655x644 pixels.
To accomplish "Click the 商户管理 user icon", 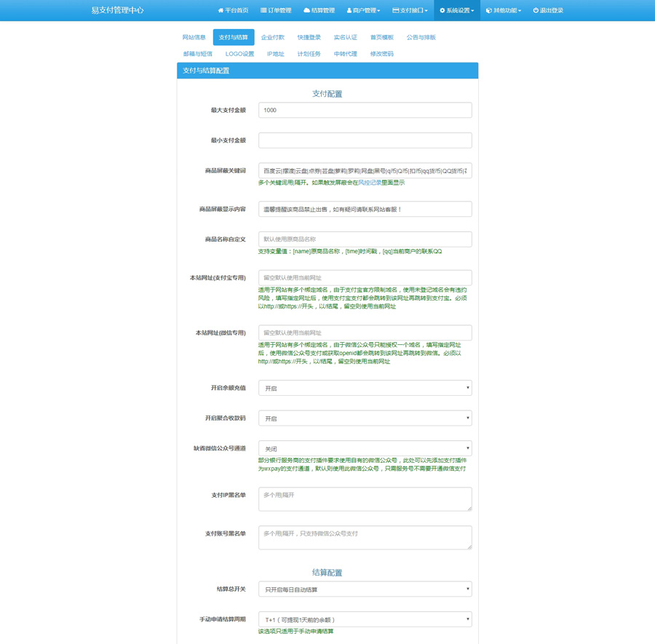I will tap(349, 11).
